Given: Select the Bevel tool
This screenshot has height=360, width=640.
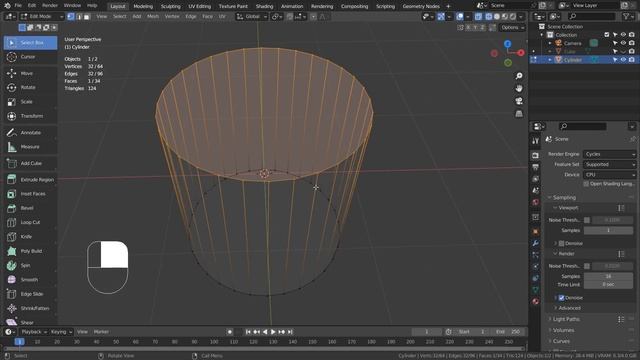Looking at the screenshot, I should pyautogui.click(x=31, y=208).
